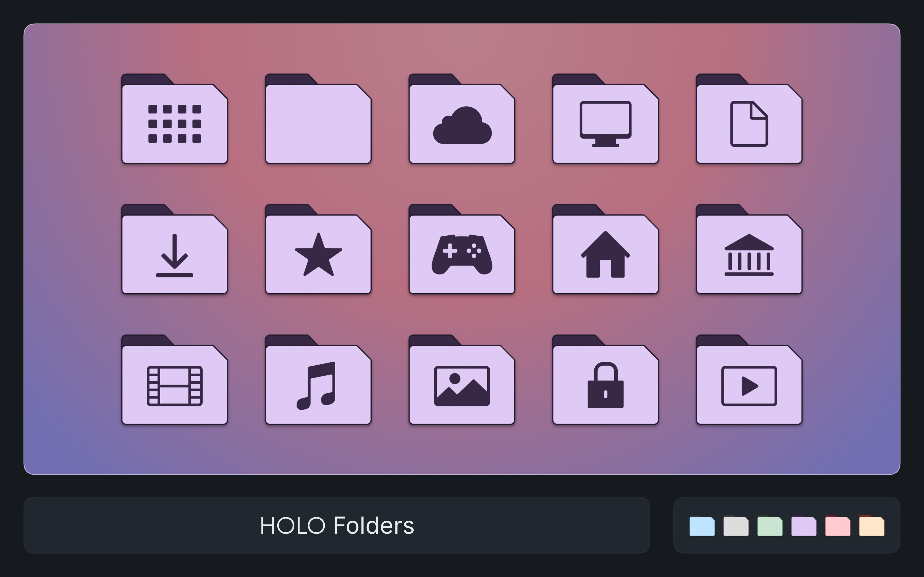Screen dimensions: 924x577
Task: Open the music note folder icon
Action: pos(318,380)
